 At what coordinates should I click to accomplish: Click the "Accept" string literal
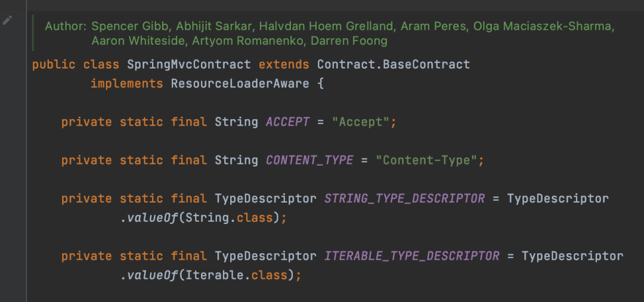coord(361,122)
